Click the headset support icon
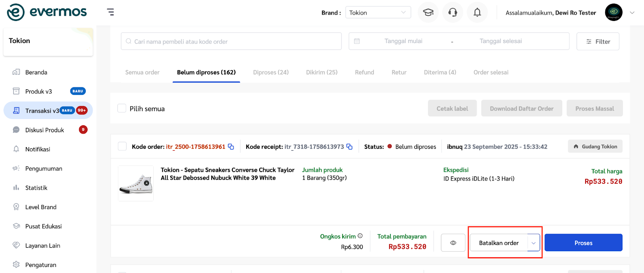This screenshot has width=644, height=273. 453,12
